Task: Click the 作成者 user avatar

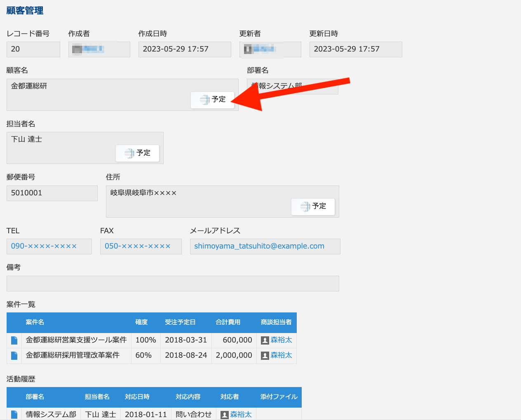Action: click(x=77, y=49)
